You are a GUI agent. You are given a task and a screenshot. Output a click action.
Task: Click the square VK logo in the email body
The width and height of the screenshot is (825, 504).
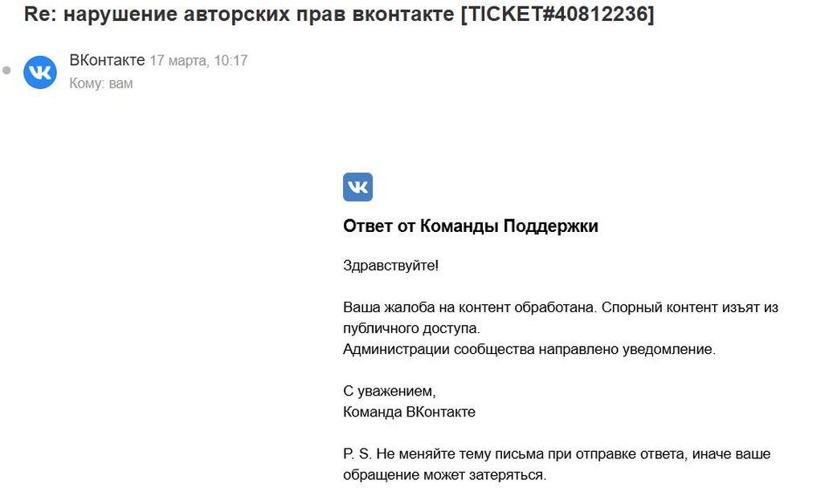(357, 186)
